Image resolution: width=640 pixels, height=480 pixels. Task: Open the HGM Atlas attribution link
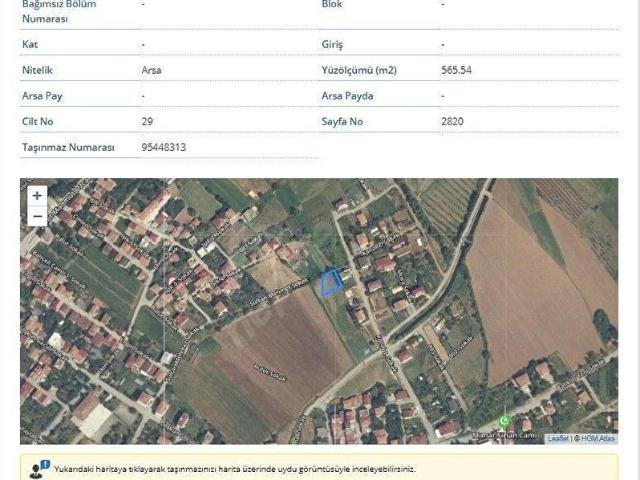tap(598, 438)
